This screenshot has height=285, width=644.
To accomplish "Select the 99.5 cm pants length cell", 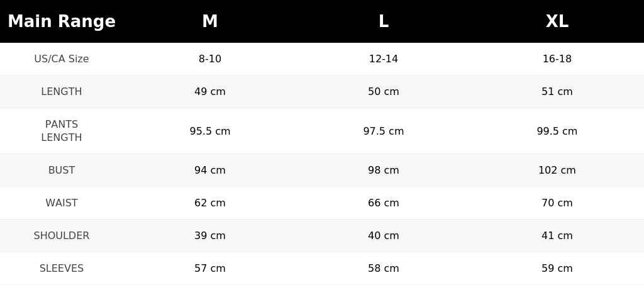I will pos(557,131).
